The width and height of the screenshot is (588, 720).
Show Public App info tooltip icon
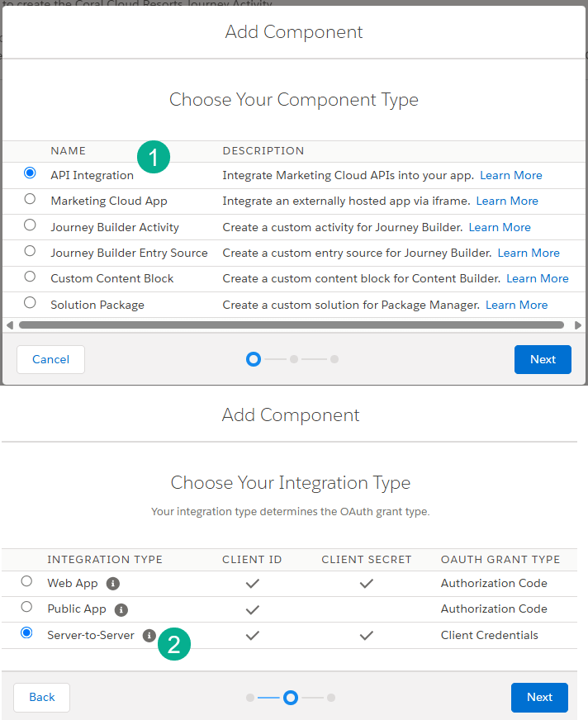click(x=121, y=610)
